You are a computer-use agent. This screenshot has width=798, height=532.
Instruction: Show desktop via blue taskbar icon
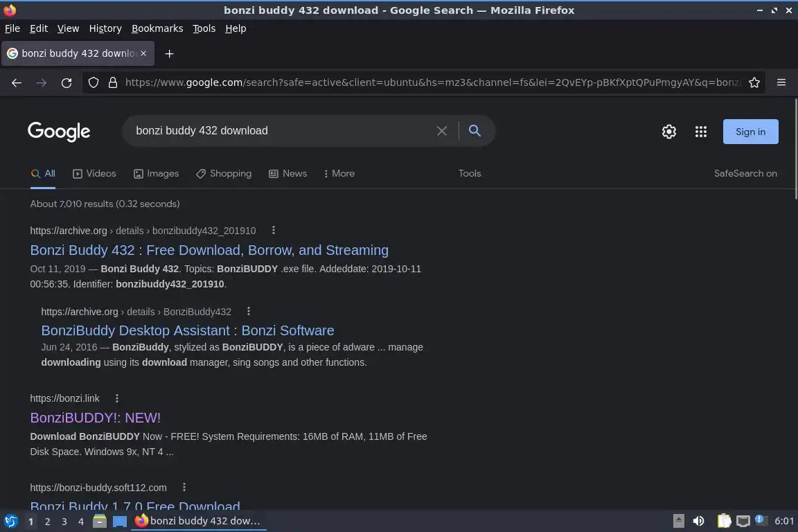tap(120, 522)
